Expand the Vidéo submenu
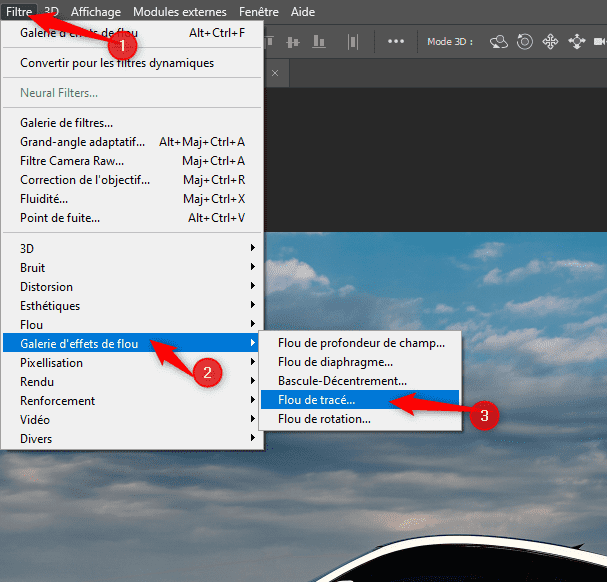This screenshot has width=607, height=582. click(x=132, y=420)
